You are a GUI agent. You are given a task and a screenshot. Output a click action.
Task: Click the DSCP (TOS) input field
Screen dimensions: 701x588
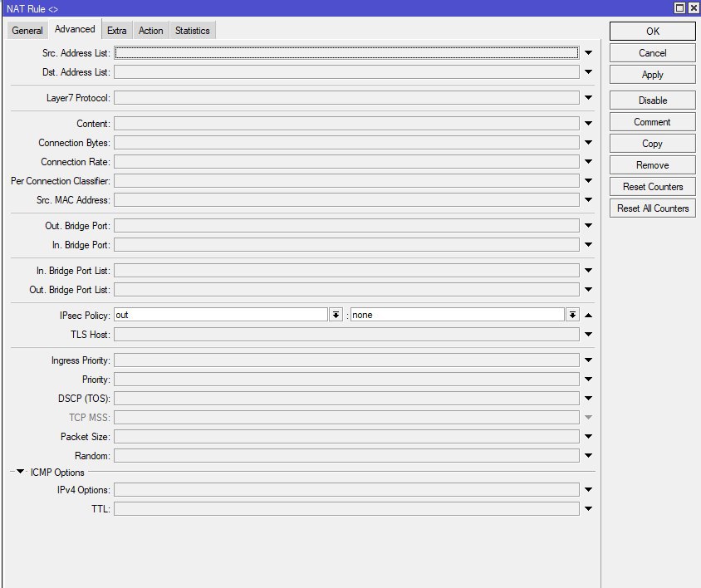(346, 398)
